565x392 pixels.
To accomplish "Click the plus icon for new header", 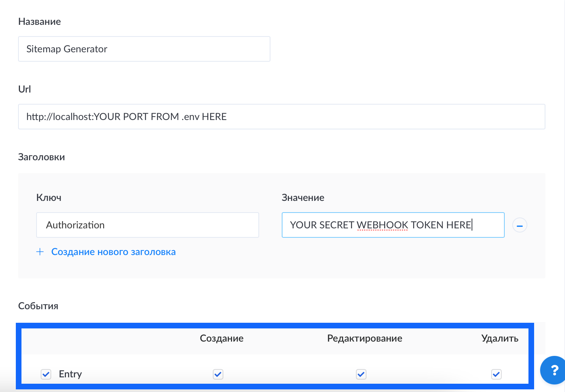I will tap(40, 252).
